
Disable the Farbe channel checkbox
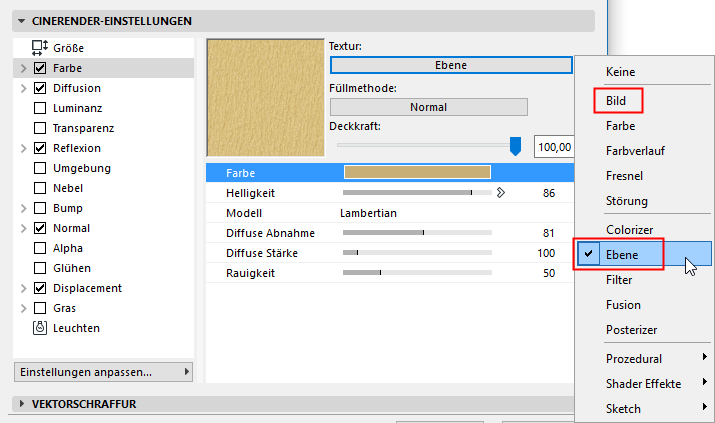(x=40, y=68)
